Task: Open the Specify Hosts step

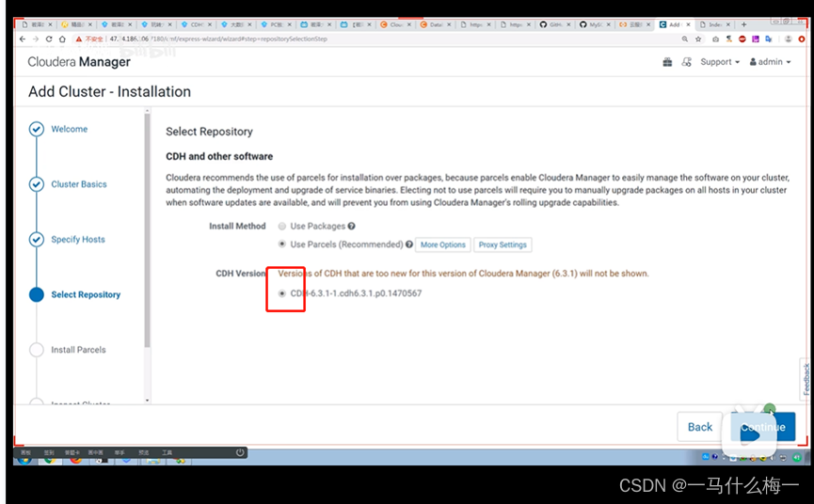Action: (78, 240)
